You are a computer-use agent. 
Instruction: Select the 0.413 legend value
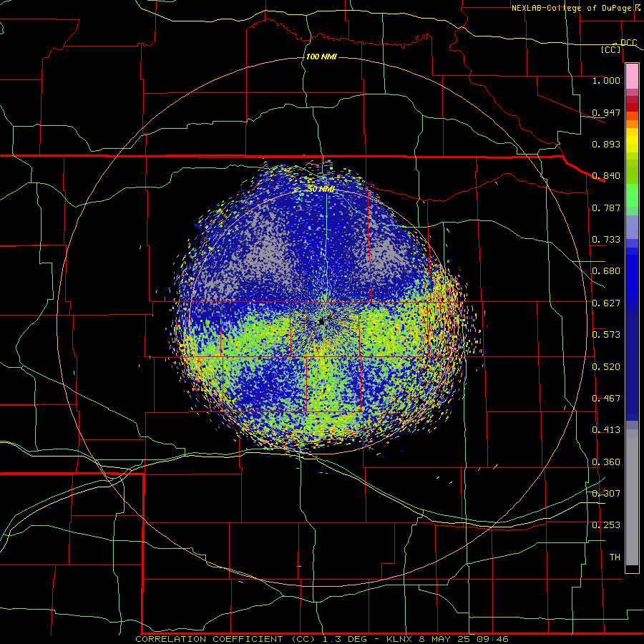tap(606, 430)
